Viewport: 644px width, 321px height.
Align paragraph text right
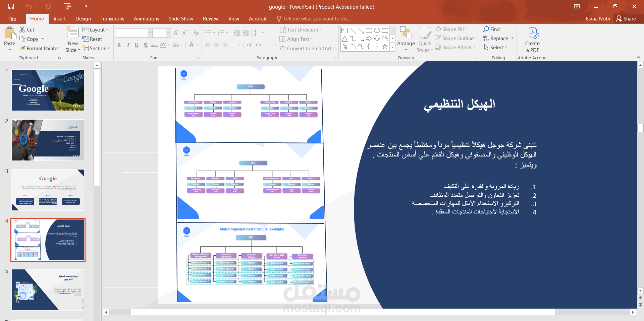pos(225,45)
